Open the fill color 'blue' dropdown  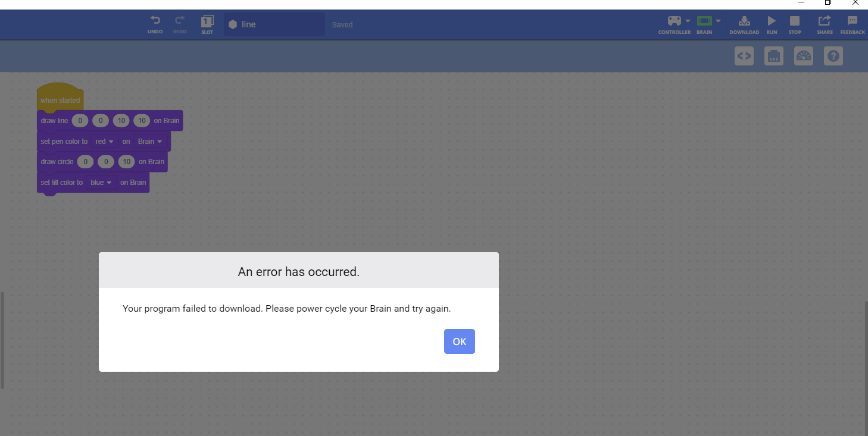pos(102,183)
